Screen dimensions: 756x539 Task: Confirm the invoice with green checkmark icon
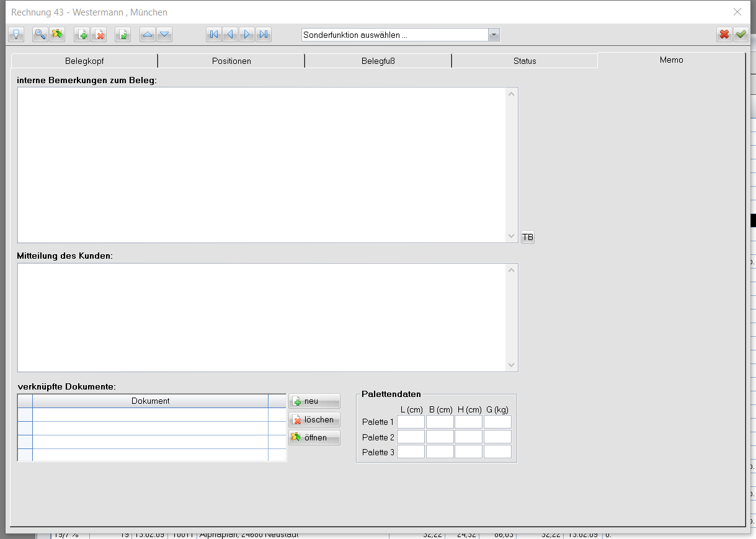[740, 35]
